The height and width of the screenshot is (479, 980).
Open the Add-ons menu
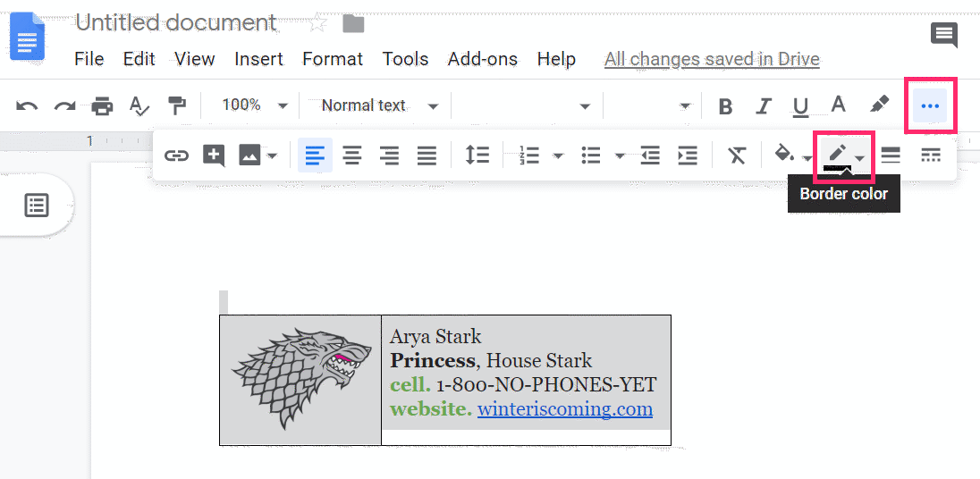[x=483, y=59]
